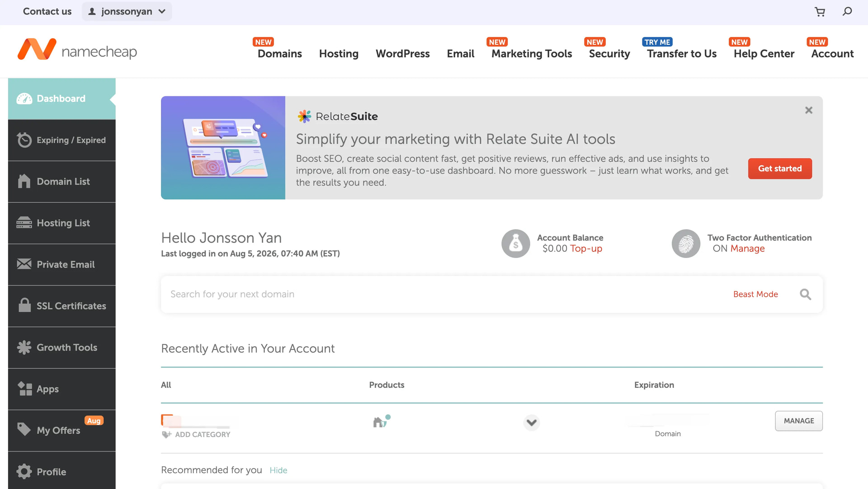Click the Get started button
This screenshot has height=489, width=868.
tap(780, 169)
